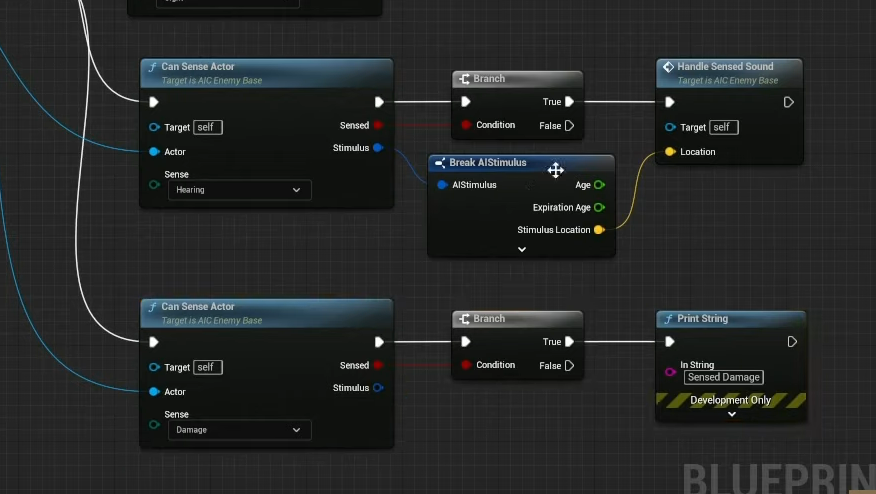Click the Sensed pin on Hearing node
Viewport: 876px width, 494px height.
pos(378,126)
